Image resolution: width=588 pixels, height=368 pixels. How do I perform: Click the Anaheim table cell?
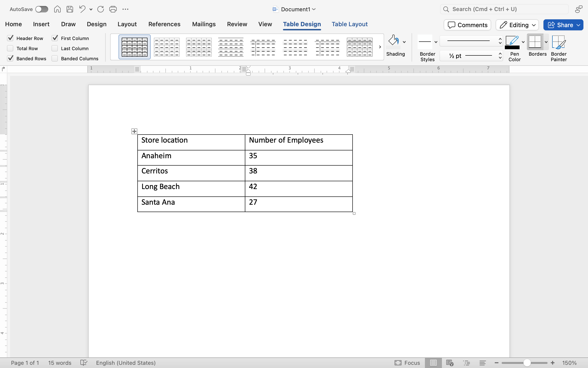pyautogui.click(x=191, y=158)
